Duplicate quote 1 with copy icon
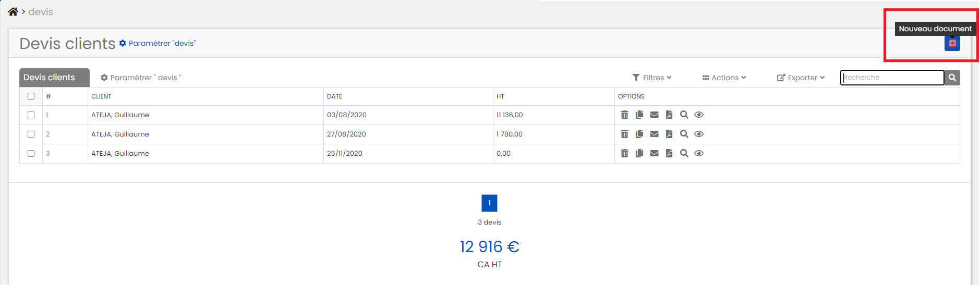980x285 pixels. click(x=639, y=115)
